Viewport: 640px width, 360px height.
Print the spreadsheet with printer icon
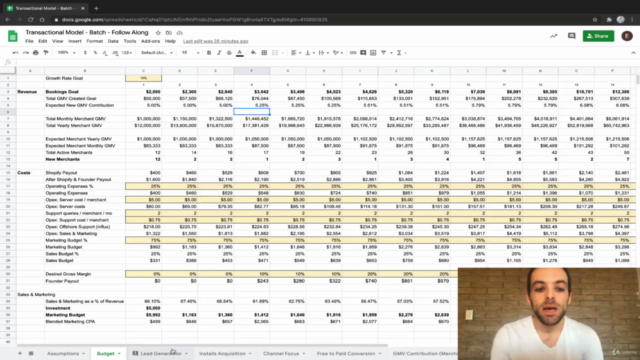36,53
